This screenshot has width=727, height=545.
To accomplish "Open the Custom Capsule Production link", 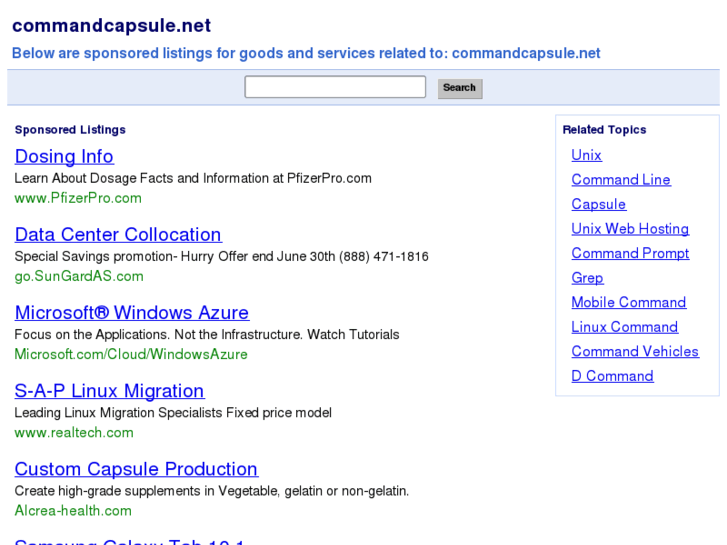I will click(136, 469).
